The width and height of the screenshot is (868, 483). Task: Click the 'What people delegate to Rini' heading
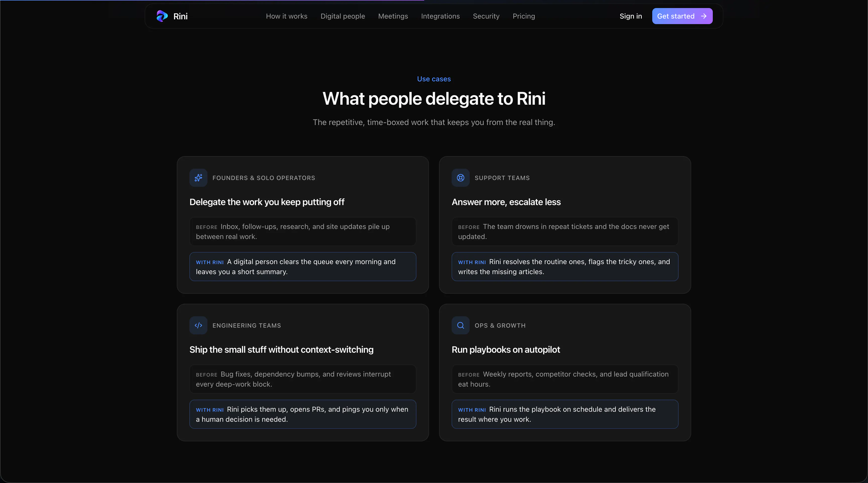(434, 99)
